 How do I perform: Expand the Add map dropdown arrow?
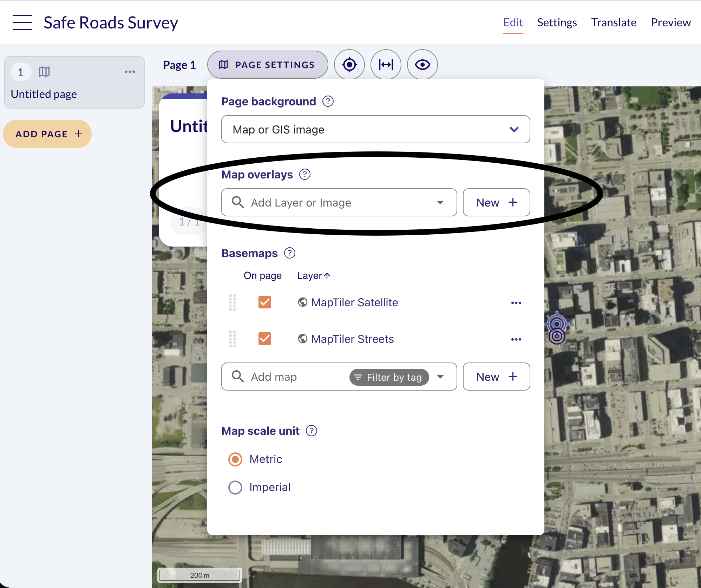coord(440,377)
